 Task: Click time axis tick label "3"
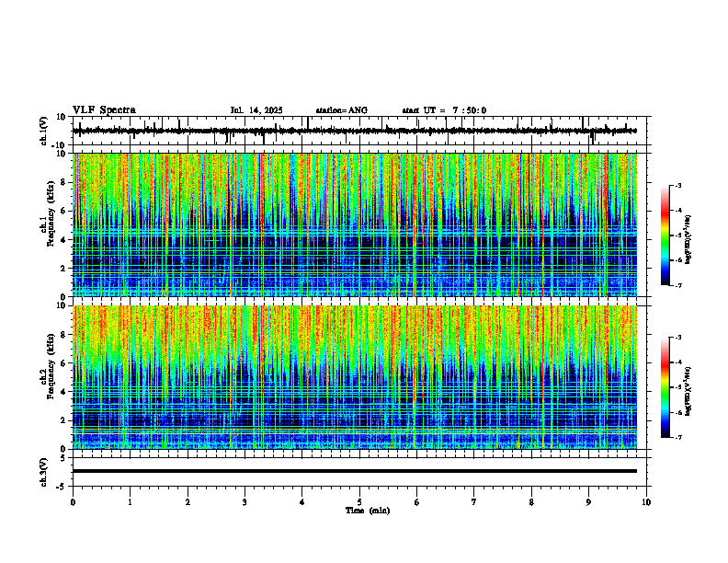(245, 502)
